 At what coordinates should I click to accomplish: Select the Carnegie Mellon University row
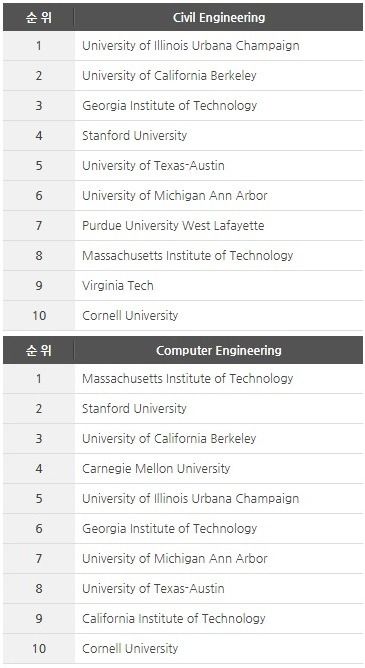183,469
